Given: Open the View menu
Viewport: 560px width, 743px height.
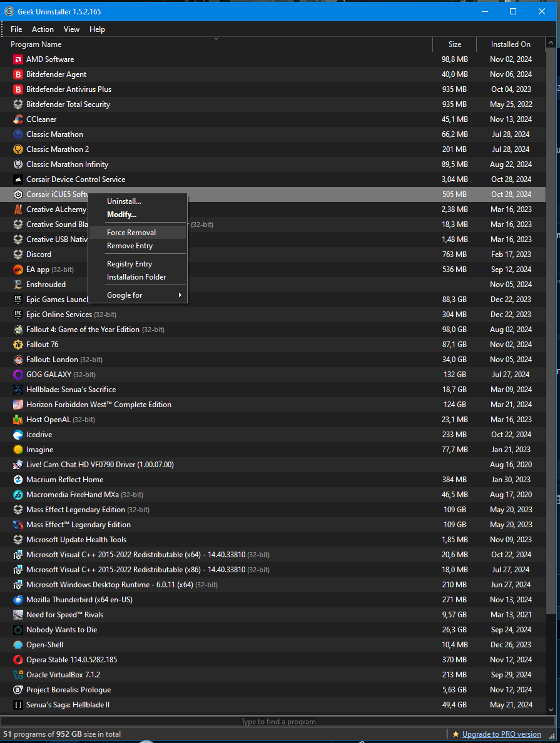Looking at the screenshot, I should pos(71,29).
